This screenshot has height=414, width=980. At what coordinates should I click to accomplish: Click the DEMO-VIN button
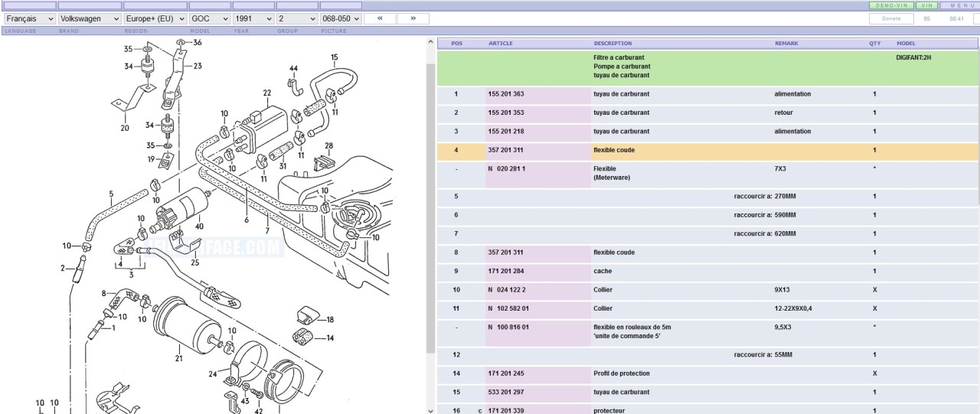890,5
